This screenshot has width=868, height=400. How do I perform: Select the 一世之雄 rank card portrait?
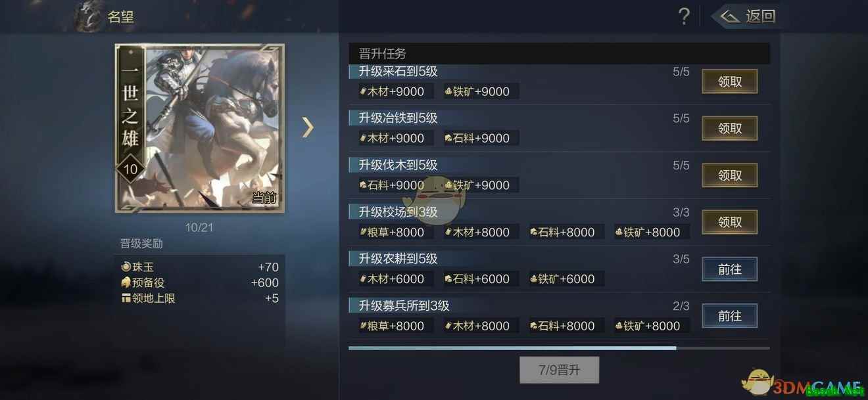pos(200,128)
